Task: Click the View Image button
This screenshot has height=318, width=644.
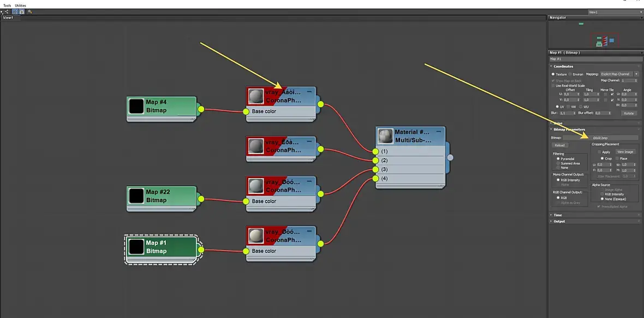Action: pyautogui.click(x=625, y=152)
